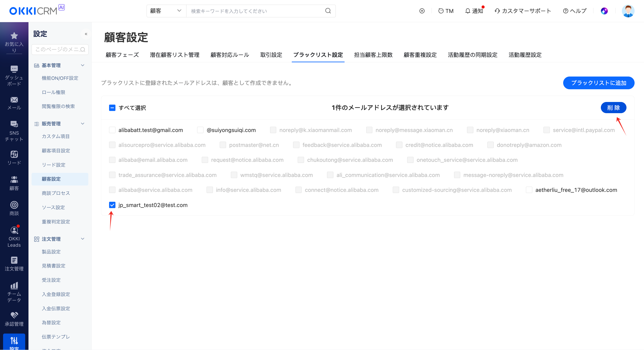Viewport: 644px width, 350px height.
Task: Open カスタム項目 in the sidebar
Action: pyautogui.click(x=55, y=136)
